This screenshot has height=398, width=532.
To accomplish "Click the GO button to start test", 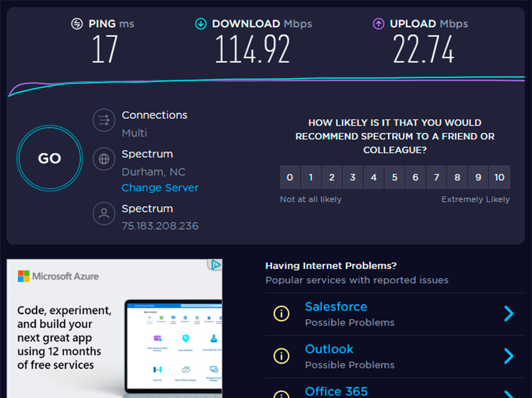I will (50, 158).
